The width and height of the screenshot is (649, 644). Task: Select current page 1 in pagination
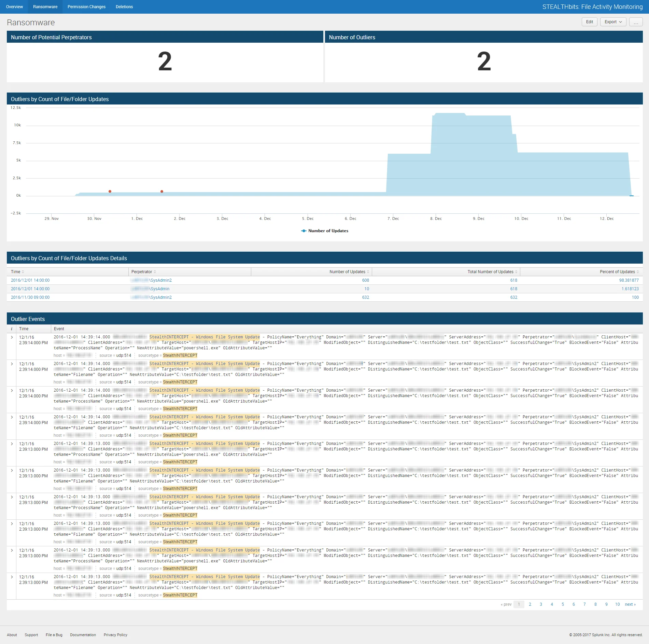pyautogui.click(x=519, y=604)
